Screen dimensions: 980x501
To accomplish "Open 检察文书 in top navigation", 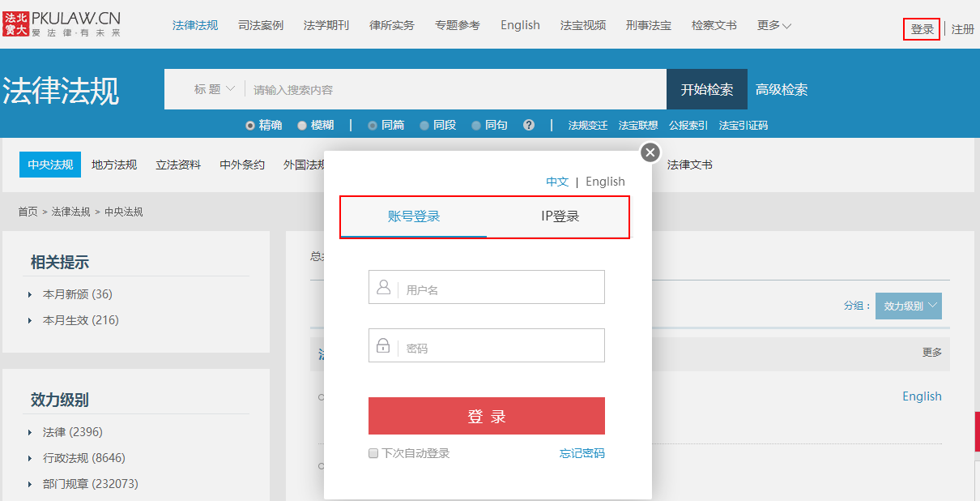I will pyautogui.click(x=714, y=25).
